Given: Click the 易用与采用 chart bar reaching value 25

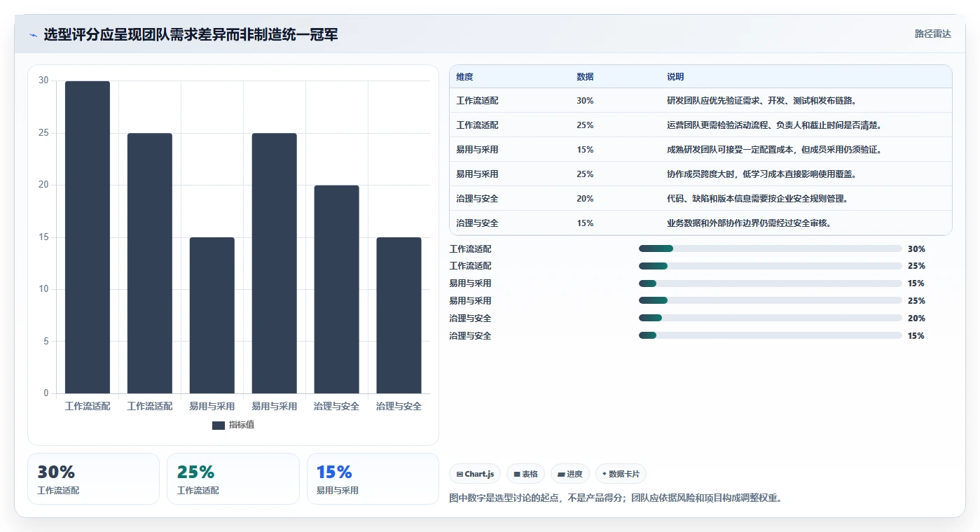Looking at the screenshot, I should (x=274, y=263).
